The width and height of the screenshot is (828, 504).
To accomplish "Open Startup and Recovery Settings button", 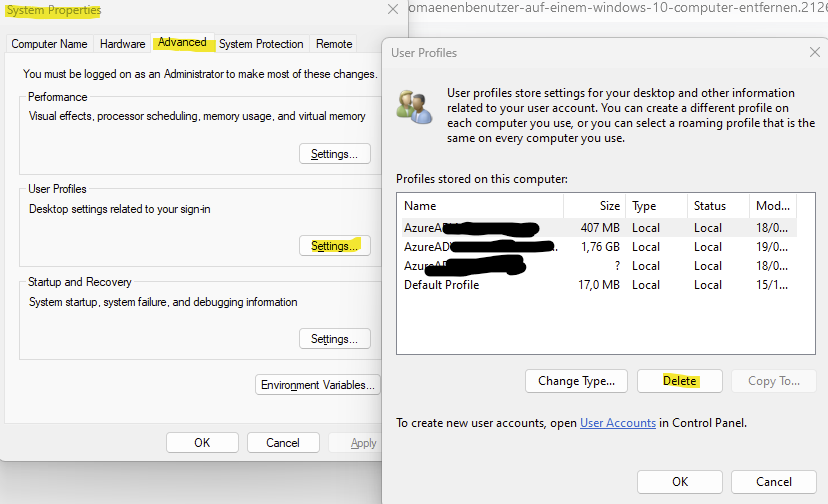I will [335, 339].
